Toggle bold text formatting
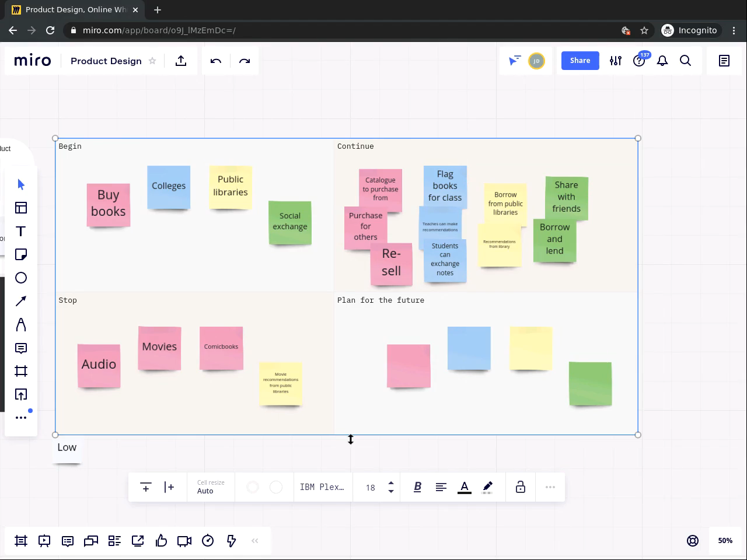 click(x=418, y=487)
